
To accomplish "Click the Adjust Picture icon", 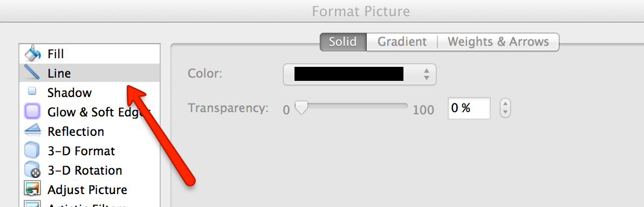I will tap(32, 189).
